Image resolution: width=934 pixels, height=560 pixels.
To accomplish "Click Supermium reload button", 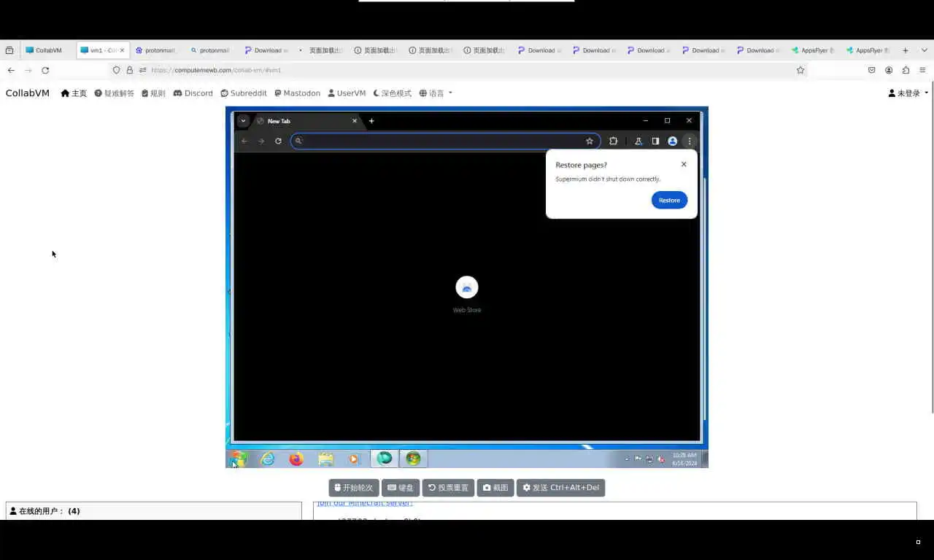I will [278, 141].
